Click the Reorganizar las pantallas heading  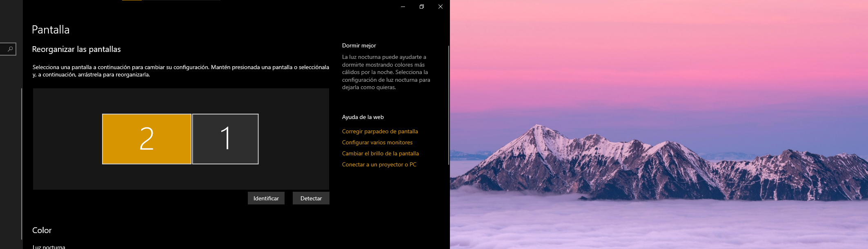76,49
